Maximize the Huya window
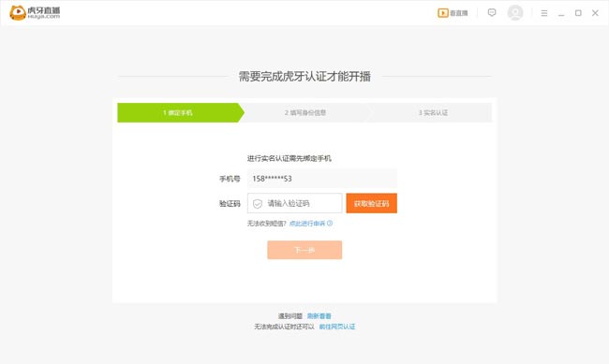The height and width of the screenshot is (364, 609). [578, 13]
